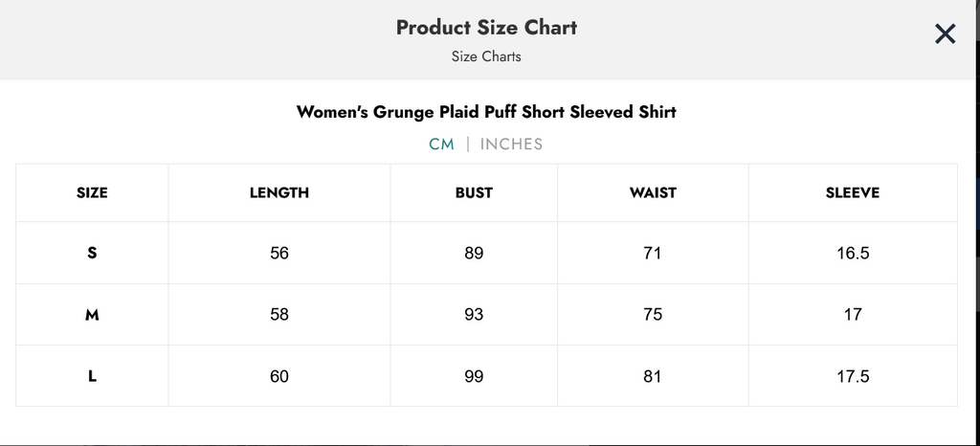This screenshot has width=980, height=446.
Task: Click the Women's Grunge Plaid shirt title
Action: [486, 112]
